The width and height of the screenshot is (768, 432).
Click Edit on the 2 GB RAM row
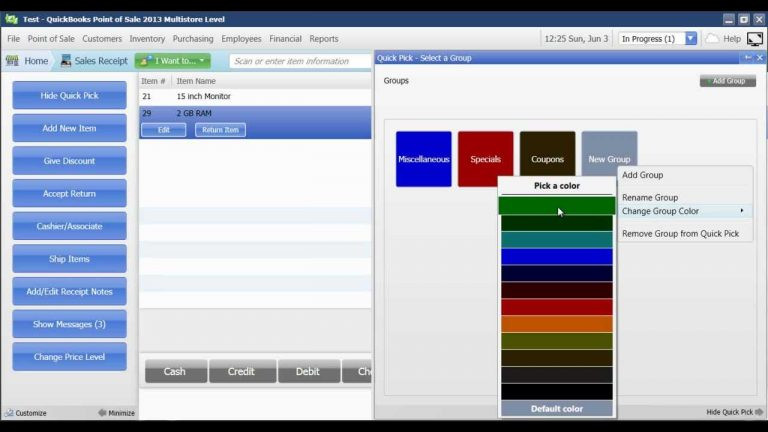tap(164, 130)
